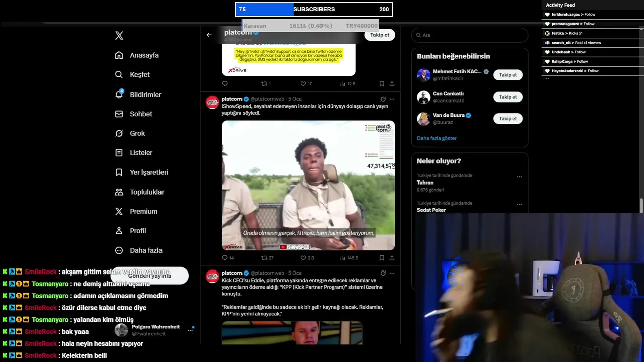The image size is (644, 362).
Task: Open more options for Sedat Peker trend
Action: (519, 205)
